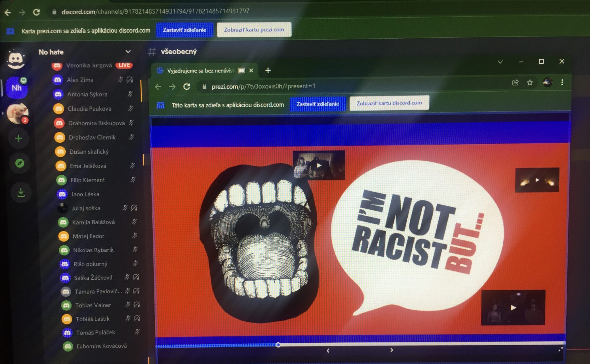Select user Rišo pokorný
The width and height of the screenshot is (590, 364).
90,264
